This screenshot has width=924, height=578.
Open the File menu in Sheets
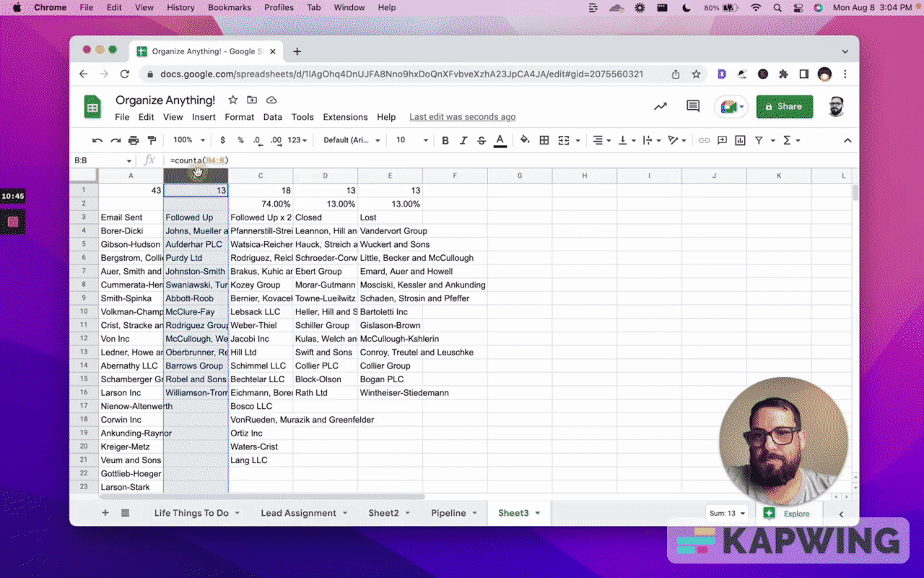122,117
